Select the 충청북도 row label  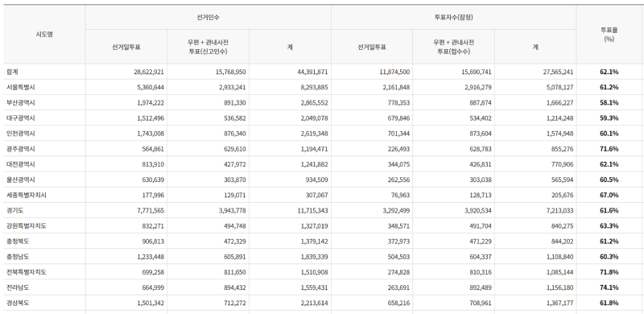18,242
